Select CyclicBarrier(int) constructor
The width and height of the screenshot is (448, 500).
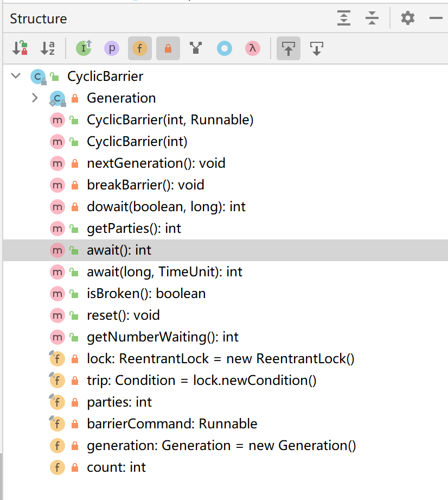225,142
